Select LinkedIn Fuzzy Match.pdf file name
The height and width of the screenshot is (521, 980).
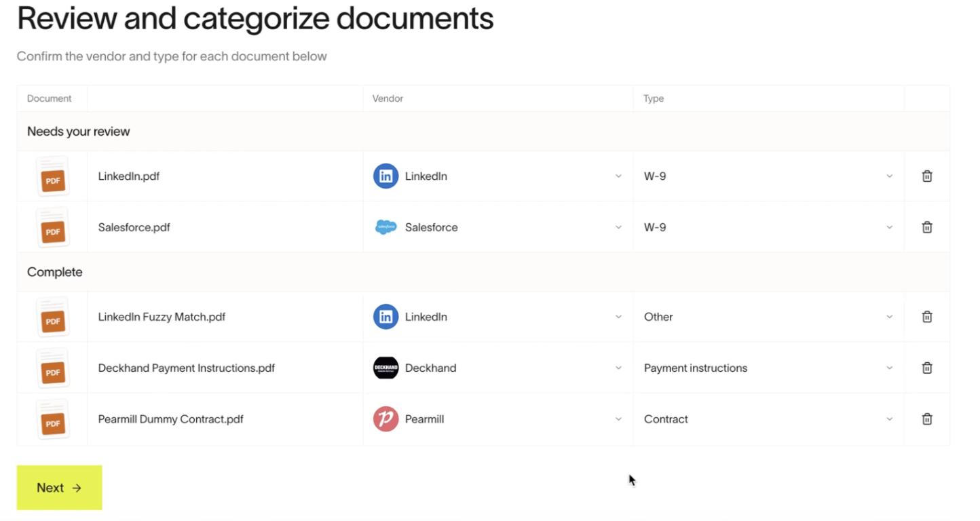[162, 317]
